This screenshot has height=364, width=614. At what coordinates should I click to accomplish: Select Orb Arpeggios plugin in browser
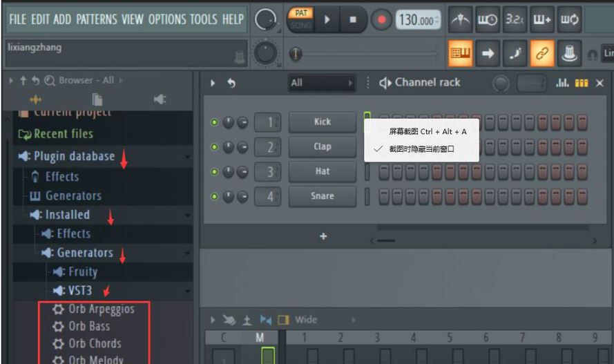tap(102, 309)
